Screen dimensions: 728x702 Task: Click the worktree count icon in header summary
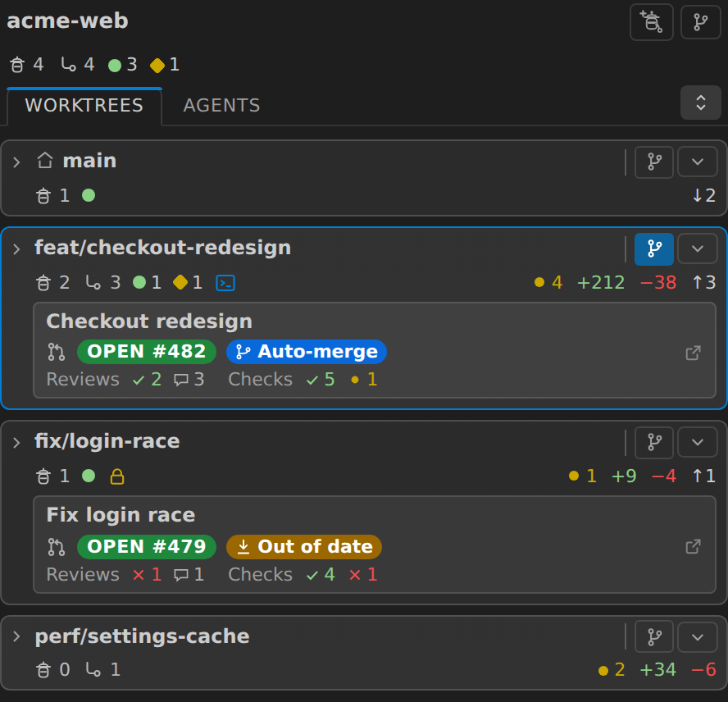[x=69, y=65]
